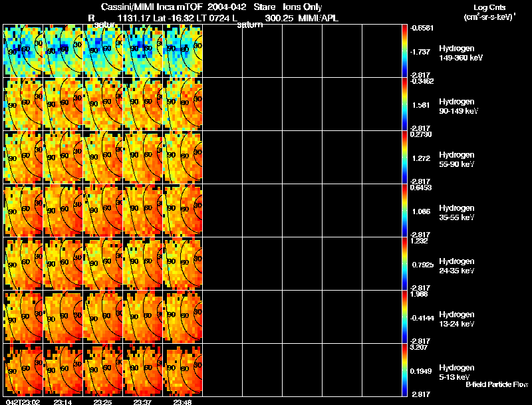The width and height of the screenshot is (532, 405).
Task: Click the 23:37 time label
Action: pos(143,402)
